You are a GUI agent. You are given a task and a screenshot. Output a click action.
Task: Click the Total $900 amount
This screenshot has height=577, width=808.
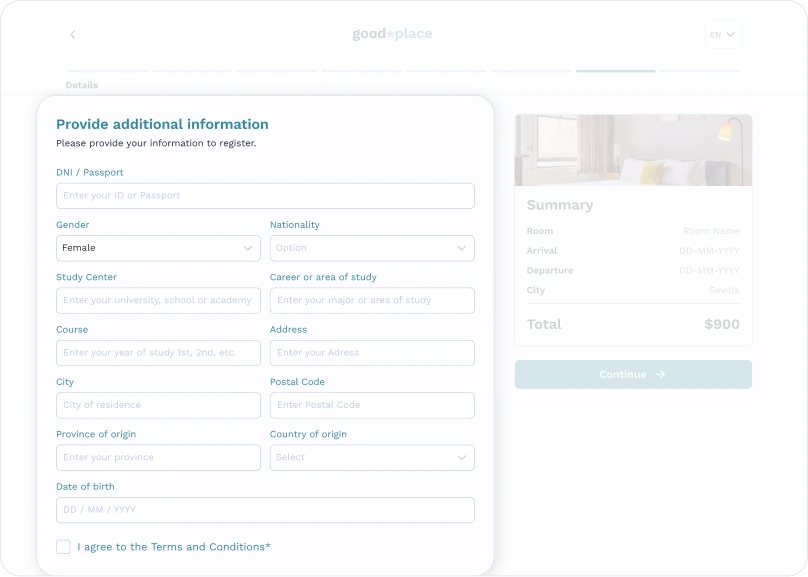pyautogui.click(x=722, y=324)
